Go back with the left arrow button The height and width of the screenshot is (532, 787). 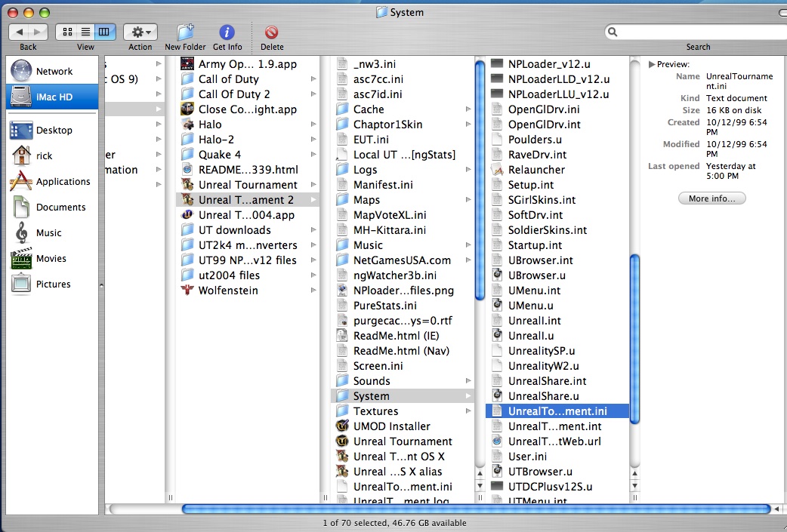tap(19, 32)
